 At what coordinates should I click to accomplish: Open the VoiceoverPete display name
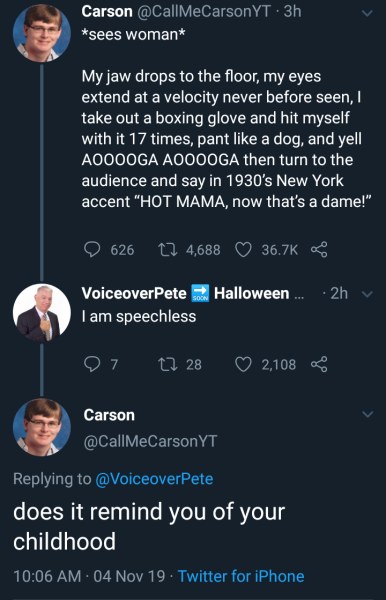pyautogui.click(x=134, y=293)
